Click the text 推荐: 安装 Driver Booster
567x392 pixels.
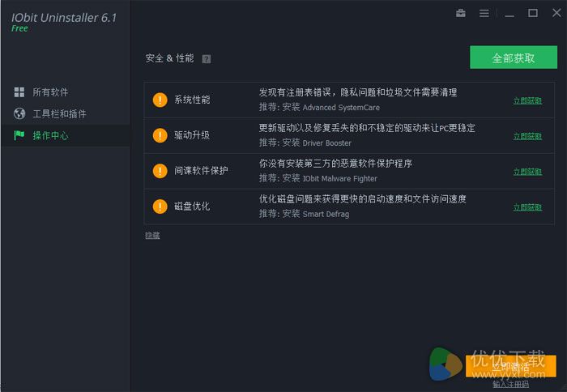tap(305, 143)
